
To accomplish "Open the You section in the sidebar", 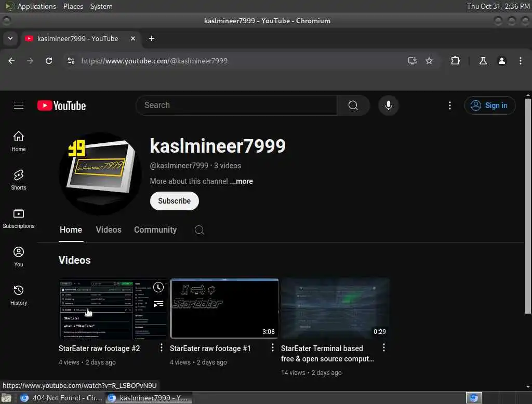I will (x=19, y=257).
